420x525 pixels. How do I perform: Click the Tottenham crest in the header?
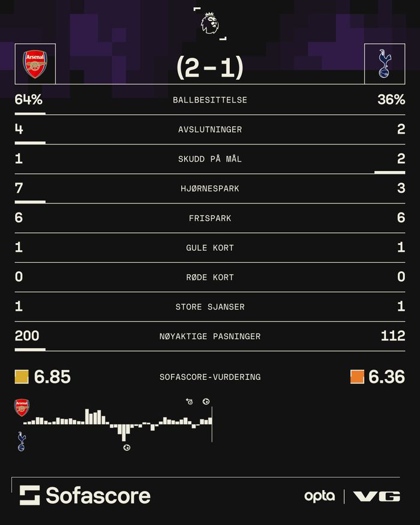(x=384, y=64)
